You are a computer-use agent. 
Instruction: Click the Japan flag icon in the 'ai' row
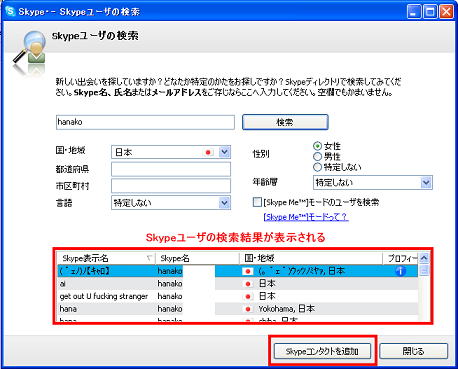coord(247,284)
